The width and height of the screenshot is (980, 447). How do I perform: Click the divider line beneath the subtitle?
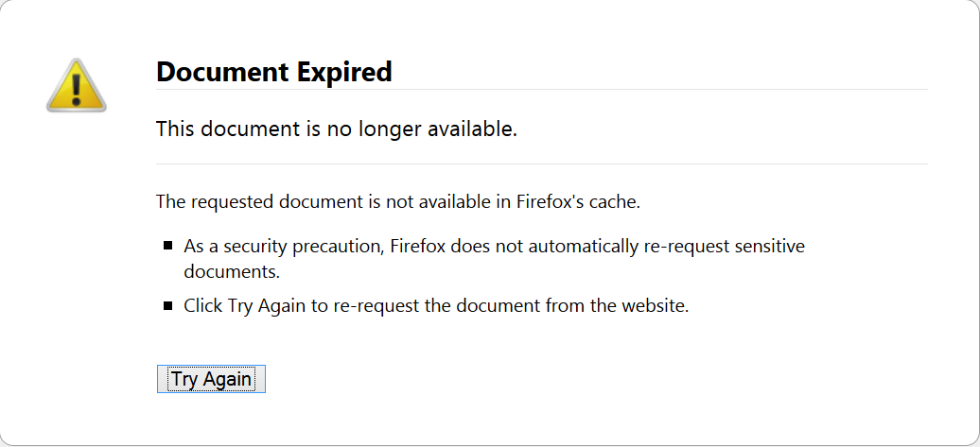point(542,164)
